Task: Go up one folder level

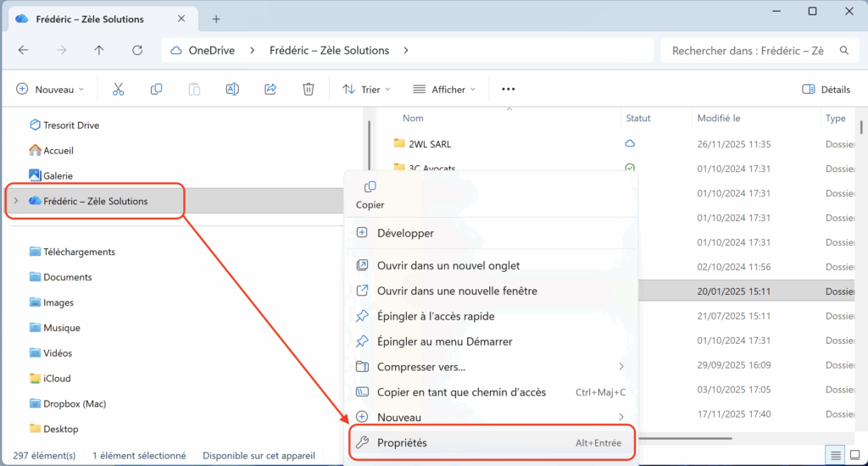Action: pyautogui.click(x=99, y=51)
